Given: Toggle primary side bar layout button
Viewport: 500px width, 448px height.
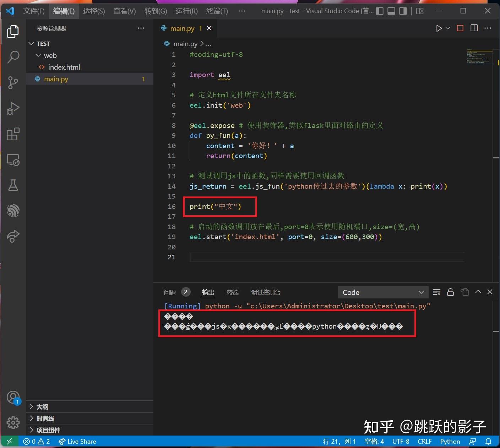Looking at the screenshot, I should pos(380,11).
